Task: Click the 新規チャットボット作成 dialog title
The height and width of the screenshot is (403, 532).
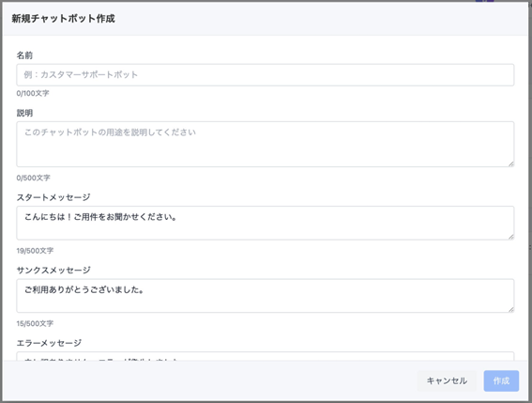Action: [x=64, y=19]
